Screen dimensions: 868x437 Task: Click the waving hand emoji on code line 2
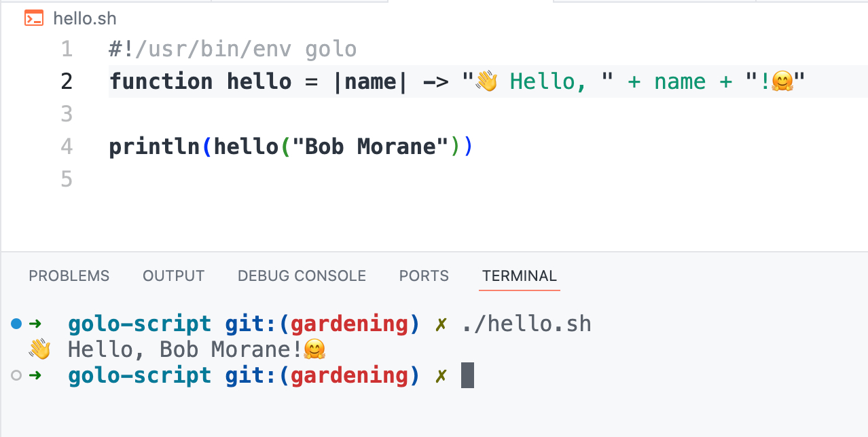point(486,81)
